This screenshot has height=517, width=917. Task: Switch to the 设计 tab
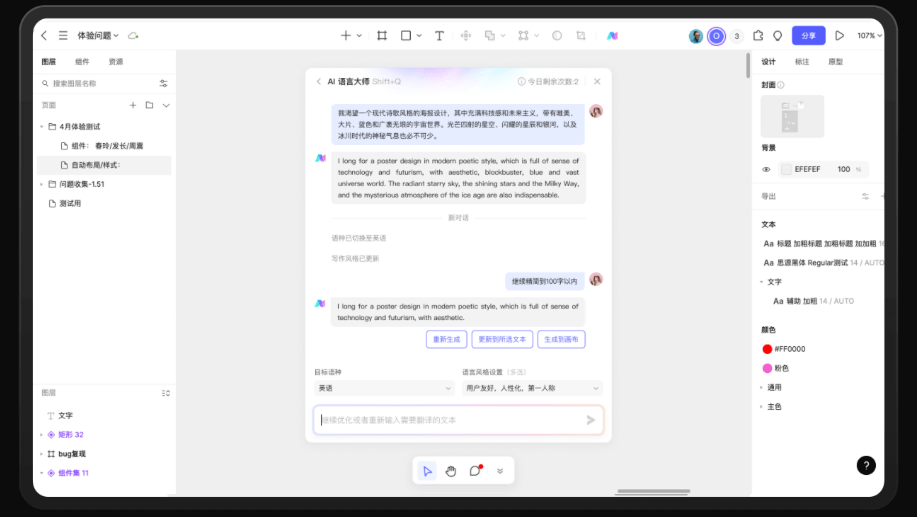coord(768,62)
